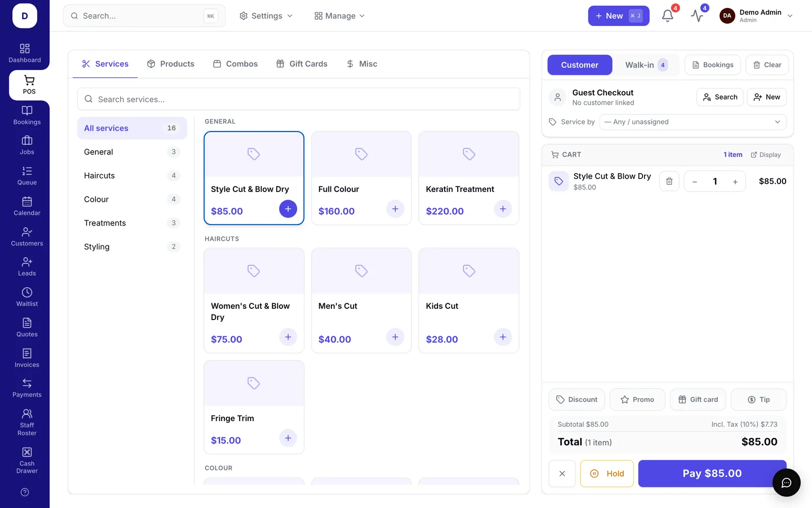
Task: Decrease cart item quantity with minus
Action: click(695, 182)
